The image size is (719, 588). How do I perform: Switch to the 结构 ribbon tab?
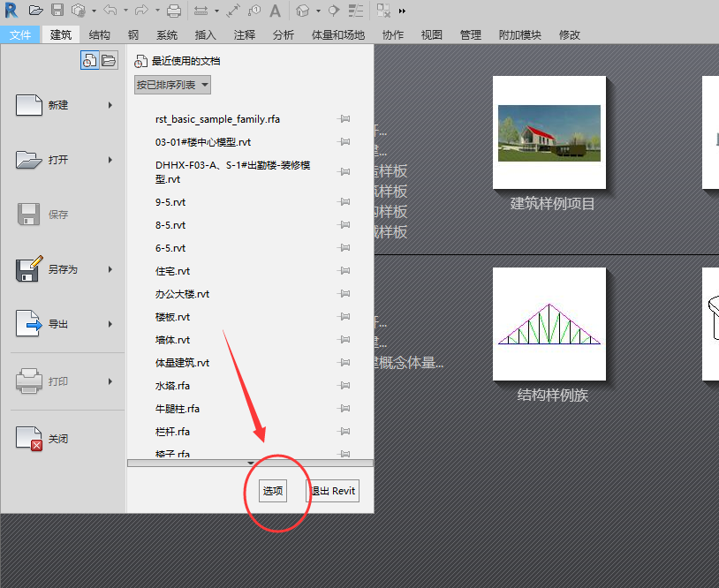click(x=100, y=35)
